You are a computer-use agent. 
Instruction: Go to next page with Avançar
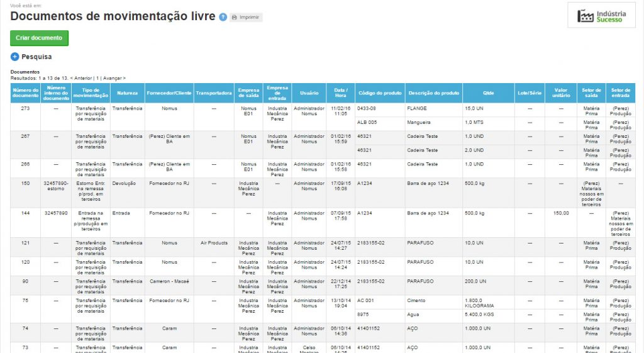coord(114,77)
